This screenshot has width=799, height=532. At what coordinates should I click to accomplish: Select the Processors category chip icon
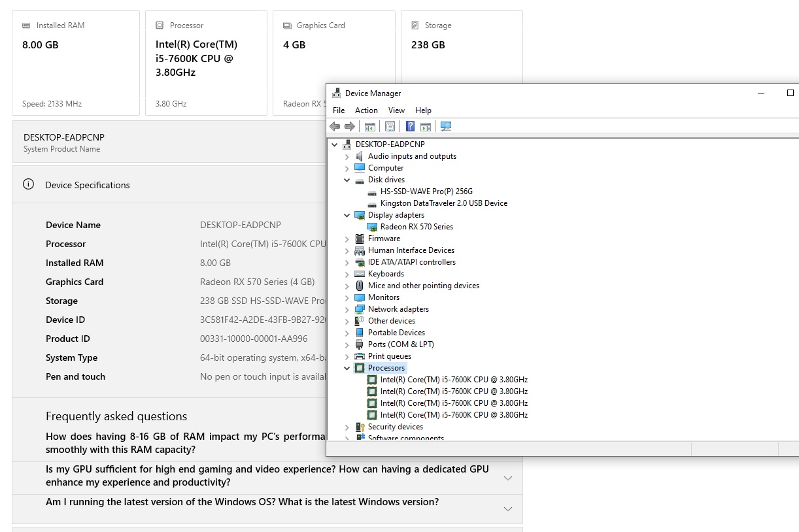(x=360, y=368)
